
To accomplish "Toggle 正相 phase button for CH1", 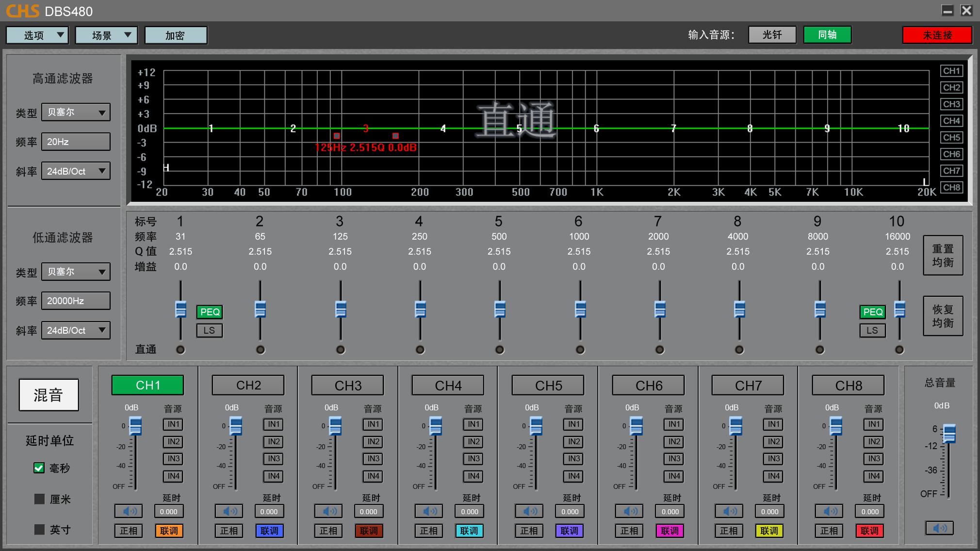I will [x=129, y=531].
